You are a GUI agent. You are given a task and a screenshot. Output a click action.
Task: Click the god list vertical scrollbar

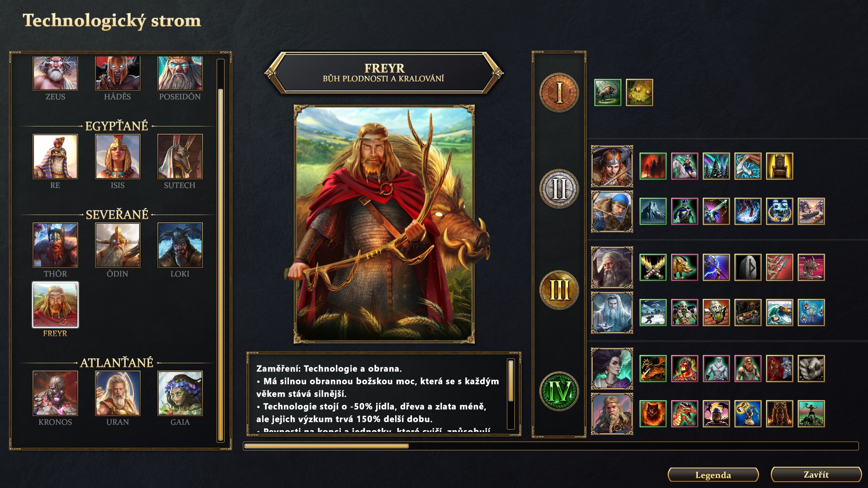[221, 250]
